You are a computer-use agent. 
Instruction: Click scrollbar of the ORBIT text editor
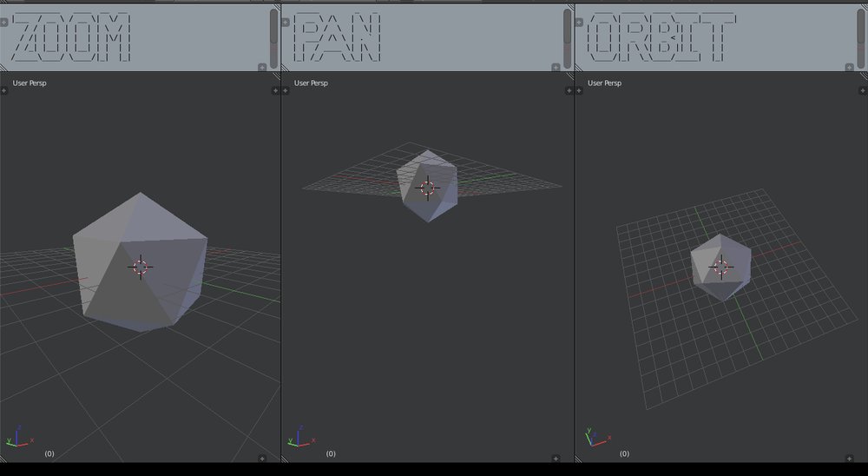click(x=861, y=38)
